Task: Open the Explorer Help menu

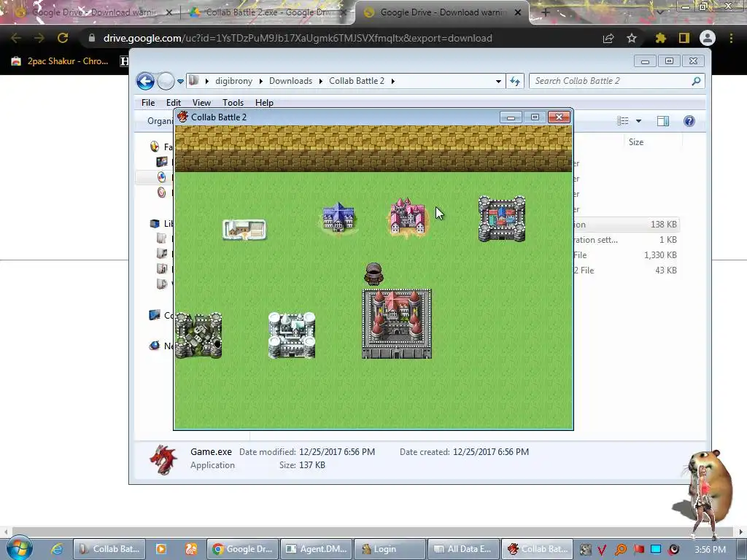Action: (x=264, y=102)
